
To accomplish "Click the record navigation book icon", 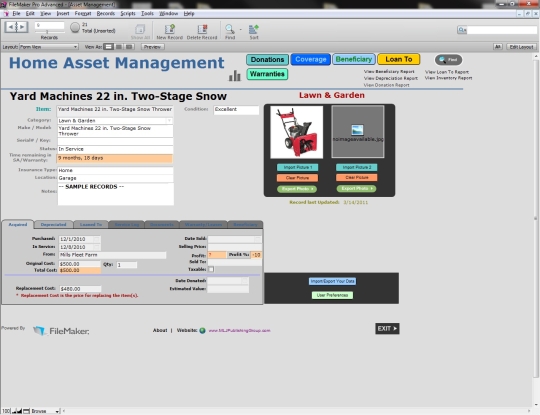I will (16, 27).
